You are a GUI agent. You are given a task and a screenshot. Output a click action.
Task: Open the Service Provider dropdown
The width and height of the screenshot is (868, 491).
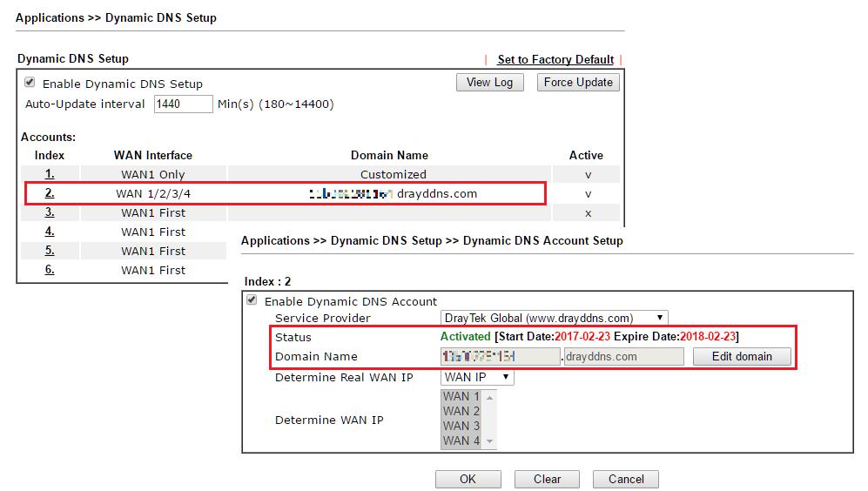coord(554,318)
